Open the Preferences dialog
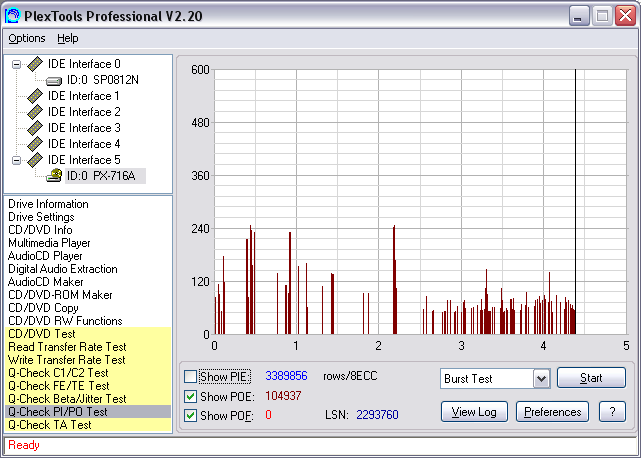The height and width of the screenshot is (458, 641). 552,412
